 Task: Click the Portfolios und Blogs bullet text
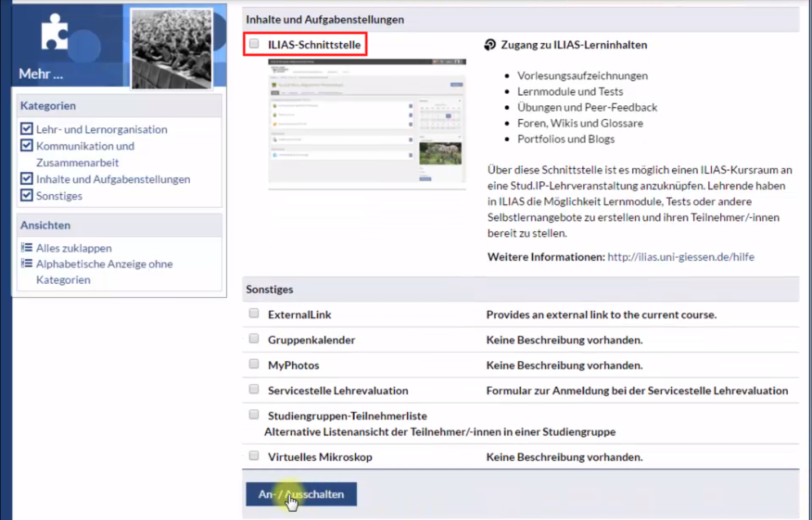566,139
